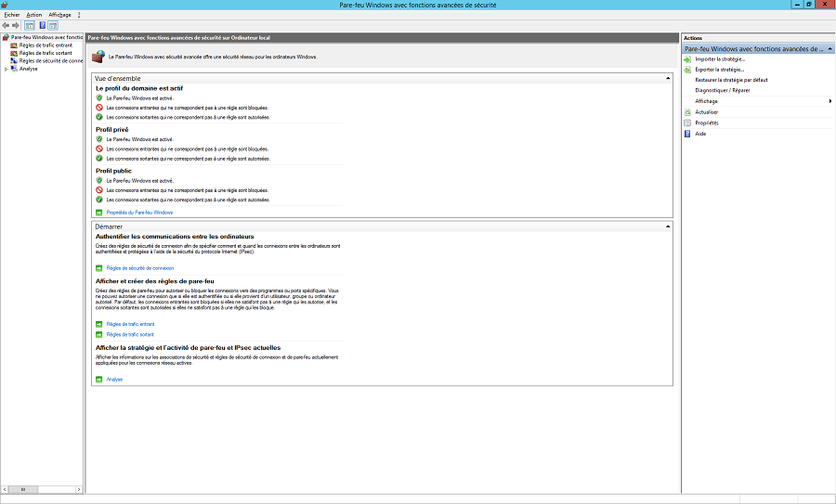The height and width of the screenshot is (504, 836).
Task: Click left arrow of tree horizontal scrollbar
Action: [5, 489]
